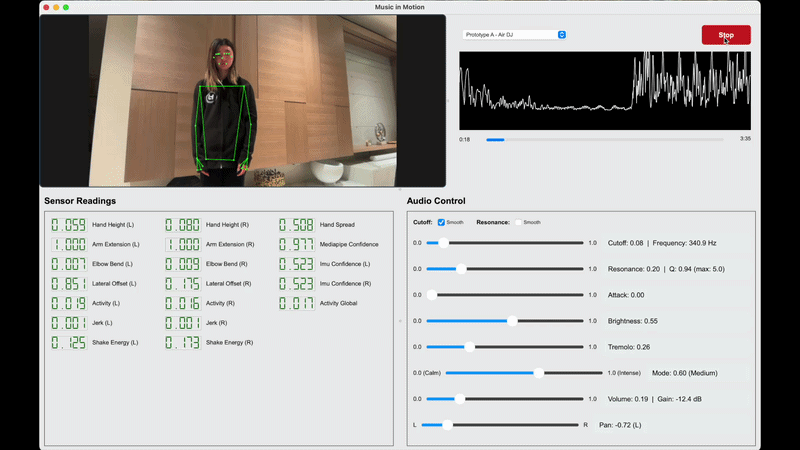Screen dimensions: 800x450
Task: Click the Hand Height (L) reading 0.059
Action: coord(69,224)
